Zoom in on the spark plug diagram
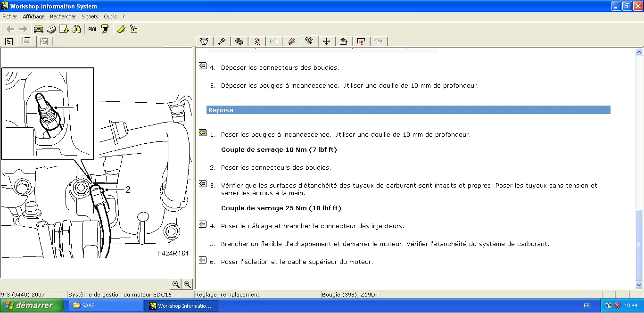Viewport: 644px width, 313px height. [176, 284]
